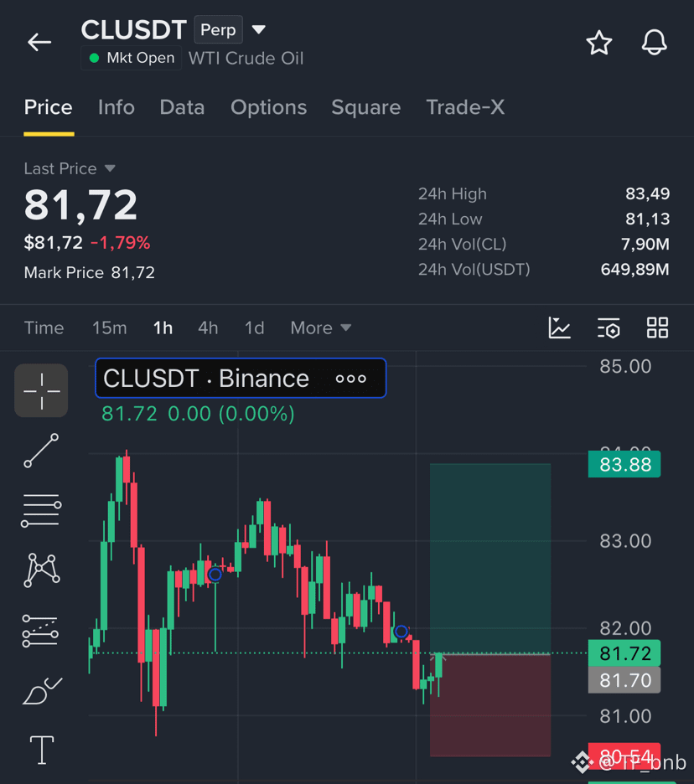Select the crosshair cursor tool
This screenshot has height=784, width=694.
(x=41, y=390)
